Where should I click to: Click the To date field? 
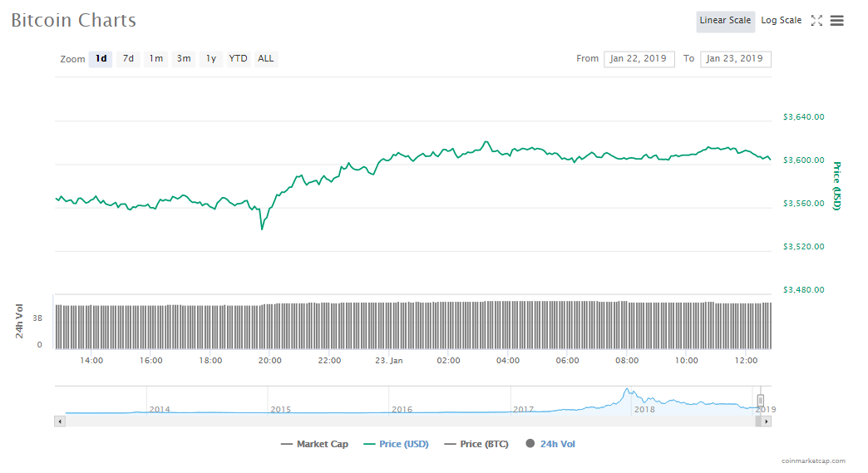735,59
